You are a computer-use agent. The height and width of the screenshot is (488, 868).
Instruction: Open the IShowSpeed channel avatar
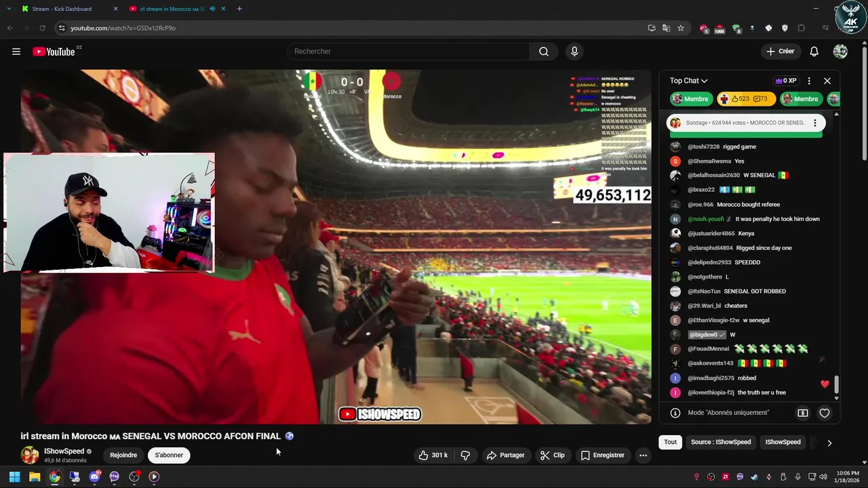[x=30, y=455]
